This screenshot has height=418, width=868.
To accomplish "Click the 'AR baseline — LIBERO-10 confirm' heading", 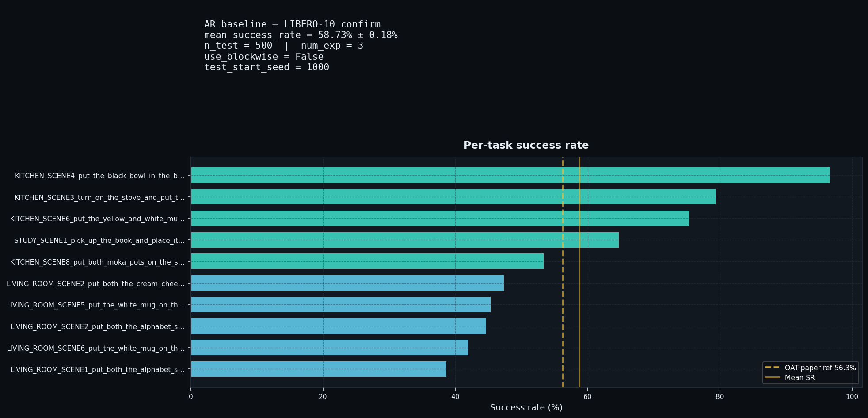I will tap(292, 24).
